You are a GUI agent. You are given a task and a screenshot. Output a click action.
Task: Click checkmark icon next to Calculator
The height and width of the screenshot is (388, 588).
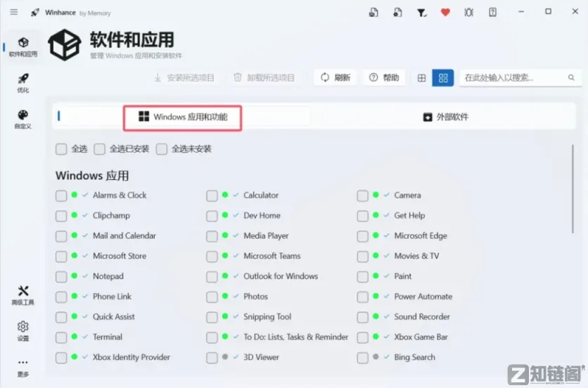click(236, 195)
